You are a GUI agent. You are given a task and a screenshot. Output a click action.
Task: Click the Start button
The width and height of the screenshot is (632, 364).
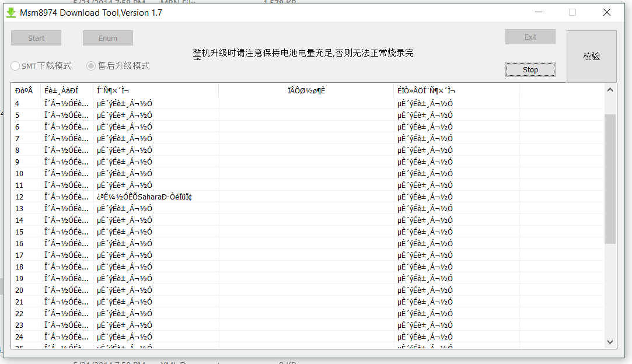pyautogui.click(x=36, y=38)
